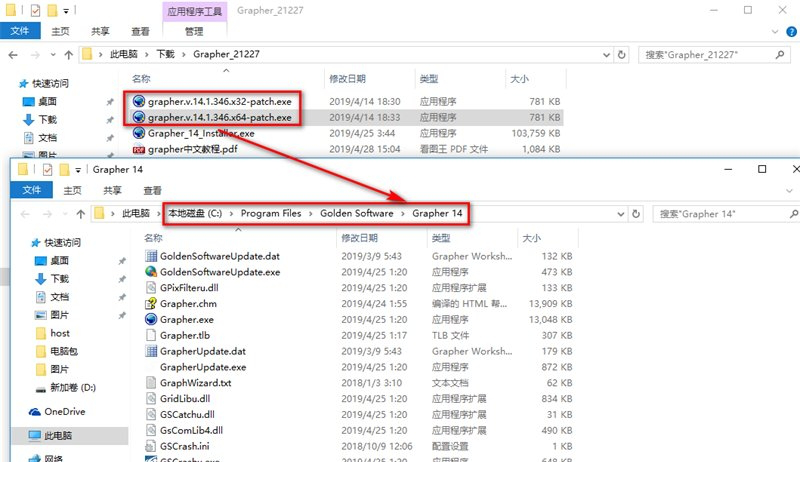800x480 pixels.
Task: Expand chevron after Program Files in address bar
Action: point(310,214)
